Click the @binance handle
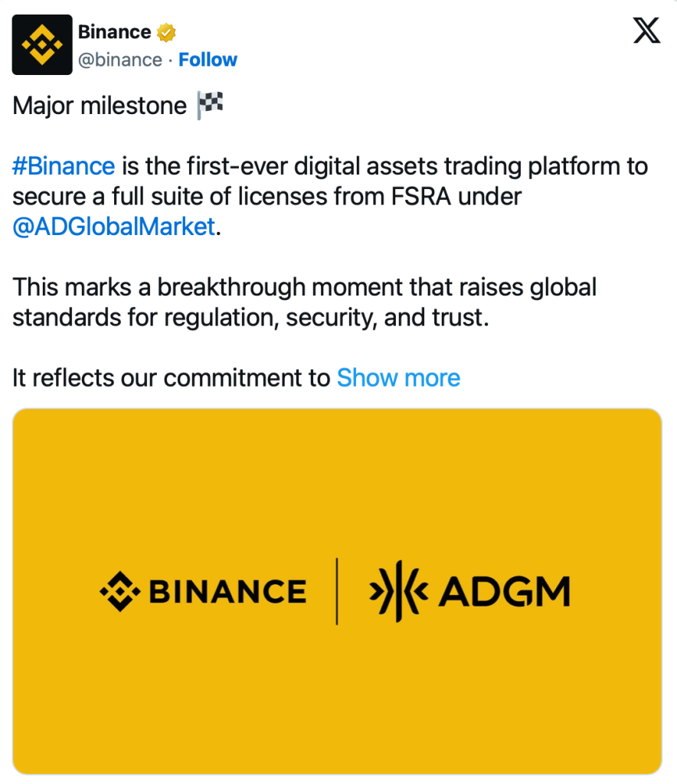677x784 pixels. click(120, 60)
